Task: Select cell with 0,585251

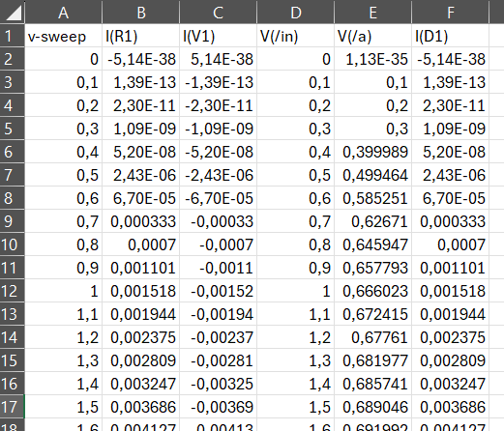Action: point(373,198)
